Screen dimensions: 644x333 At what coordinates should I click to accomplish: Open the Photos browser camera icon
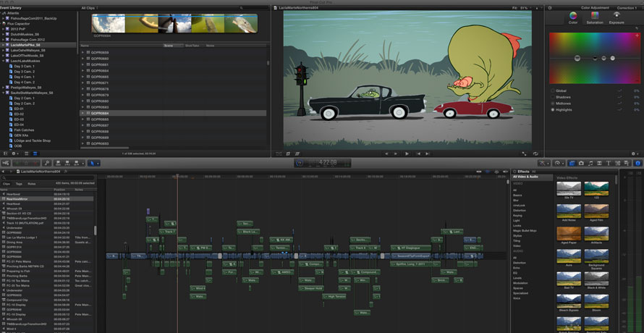pos(581,163)
